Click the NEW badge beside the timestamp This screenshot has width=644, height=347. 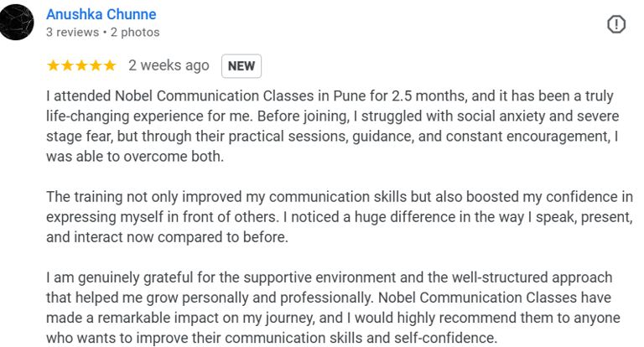coord(241,65)
